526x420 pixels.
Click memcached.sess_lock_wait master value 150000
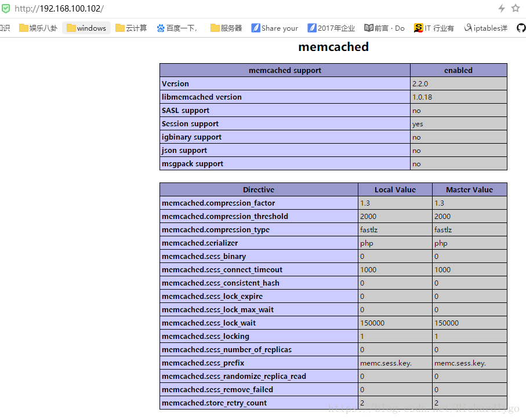447,323
